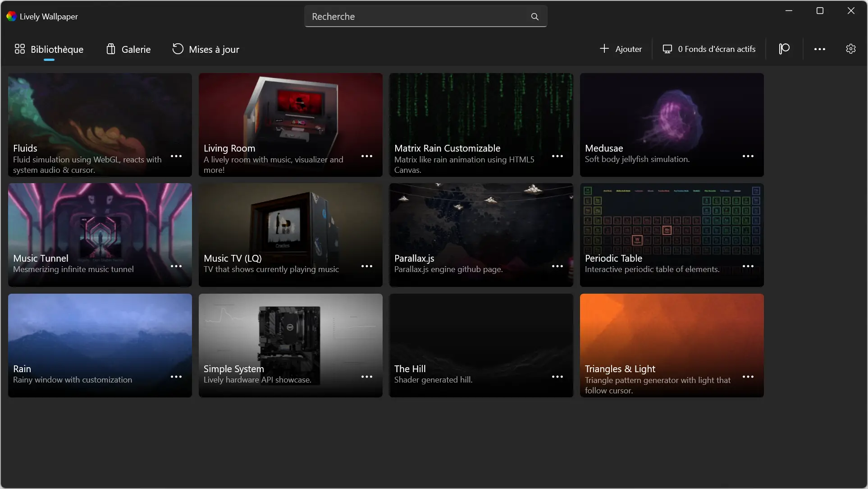The width and height of the screenshot is (868, 489).
Task: Select the Music Tunnel thumbnail
Action: (100, 235)
